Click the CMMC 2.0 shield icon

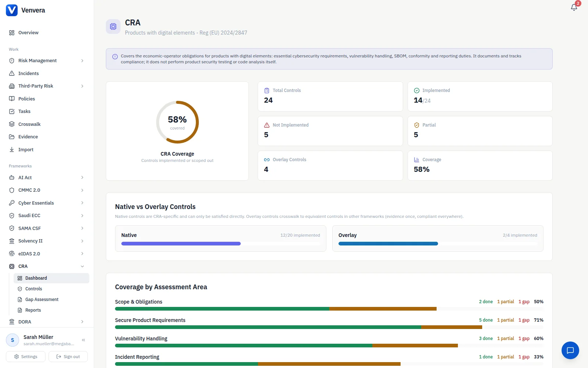point(12,190)
